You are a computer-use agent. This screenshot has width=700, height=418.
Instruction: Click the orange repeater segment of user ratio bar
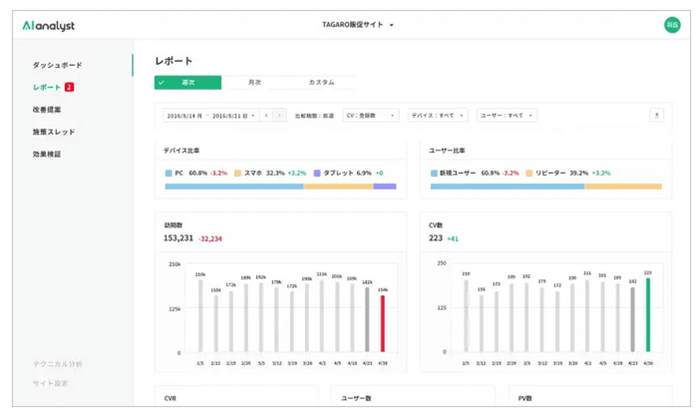623,186
